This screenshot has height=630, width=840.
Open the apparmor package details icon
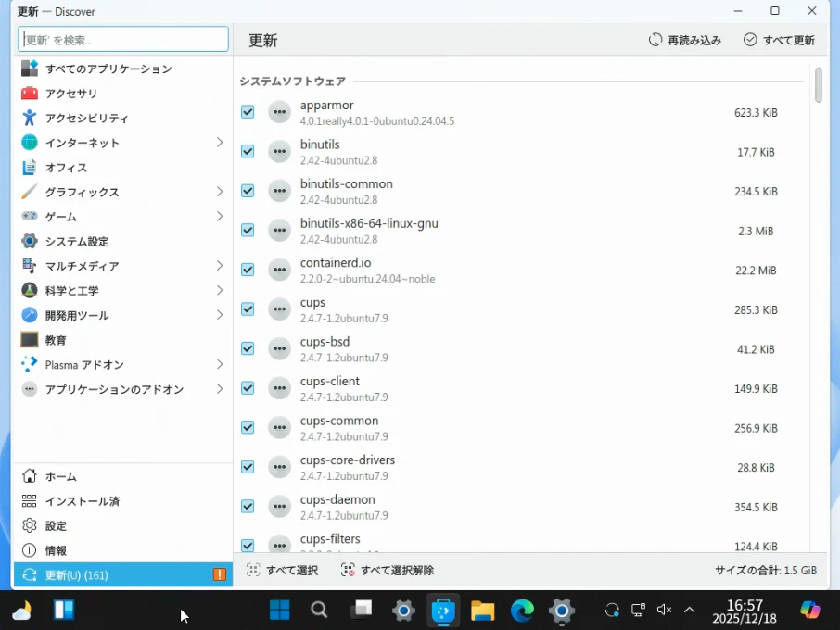[x=280, y=112]
